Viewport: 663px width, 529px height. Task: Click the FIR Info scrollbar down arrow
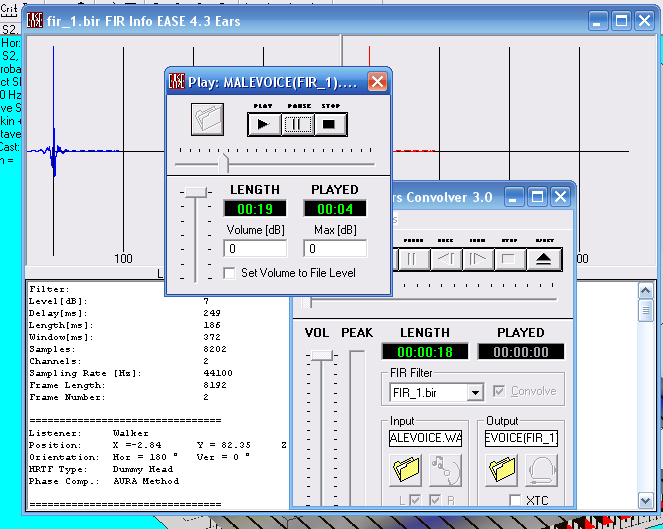pos(645,501)
